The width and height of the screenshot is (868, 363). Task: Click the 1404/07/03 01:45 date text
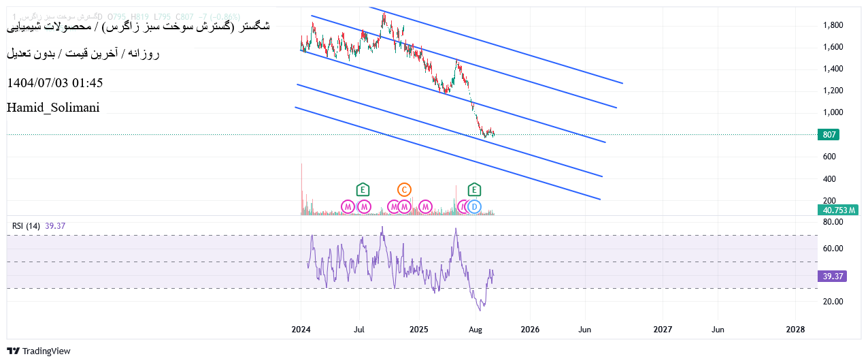55,83
